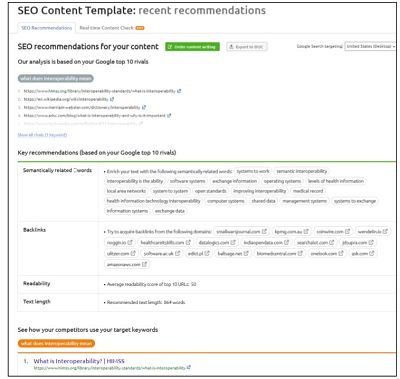Expand the Show all rivals link
This screenshot has width=400, height=379.
pos(42,135)
